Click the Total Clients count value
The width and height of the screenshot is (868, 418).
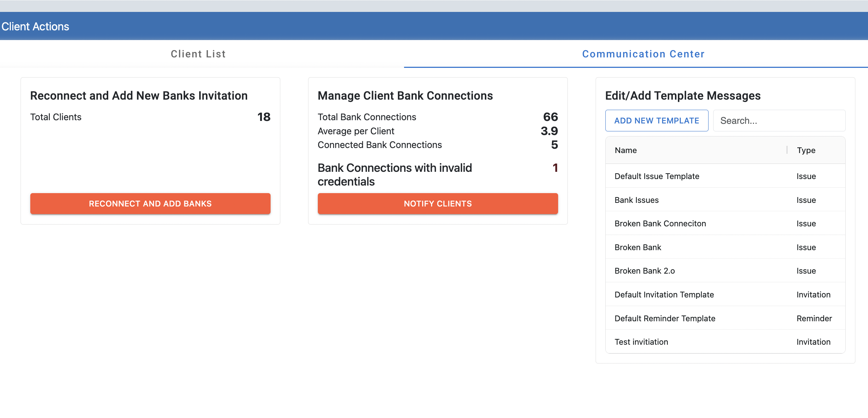pyautogui.click(x=264, y=117)
